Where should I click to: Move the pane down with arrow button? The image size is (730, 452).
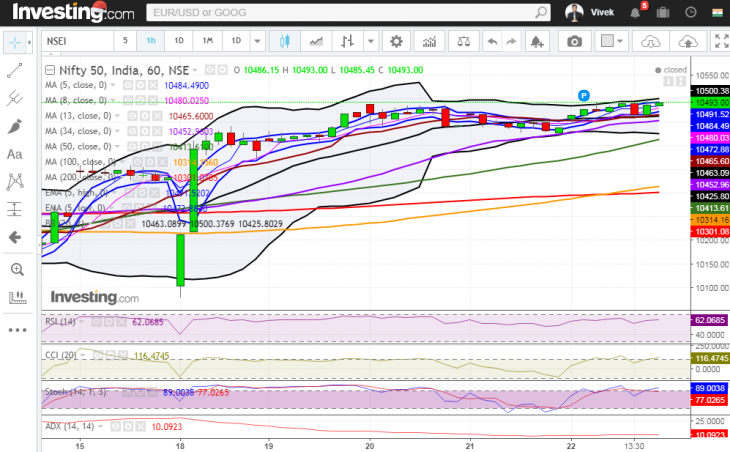point(669,81)
